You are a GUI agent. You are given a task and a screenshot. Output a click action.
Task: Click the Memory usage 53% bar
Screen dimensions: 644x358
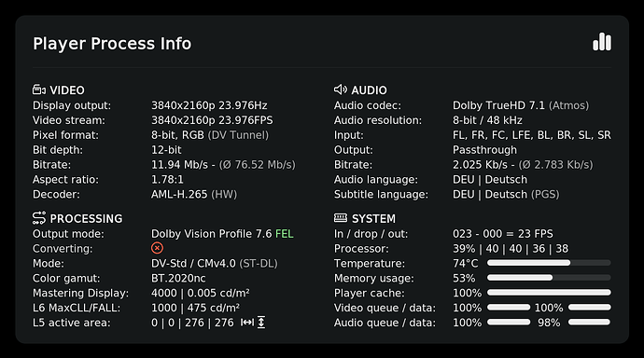[x=549, y=278]
